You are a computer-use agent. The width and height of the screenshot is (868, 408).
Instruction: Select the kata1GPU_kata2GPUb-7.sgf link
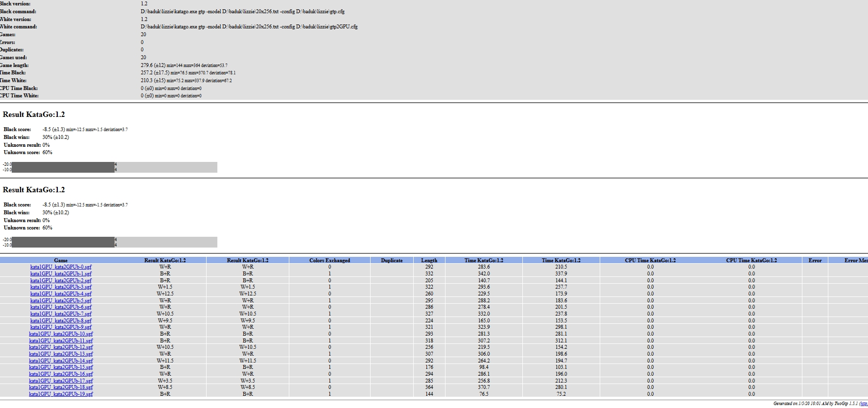[61, 314]
